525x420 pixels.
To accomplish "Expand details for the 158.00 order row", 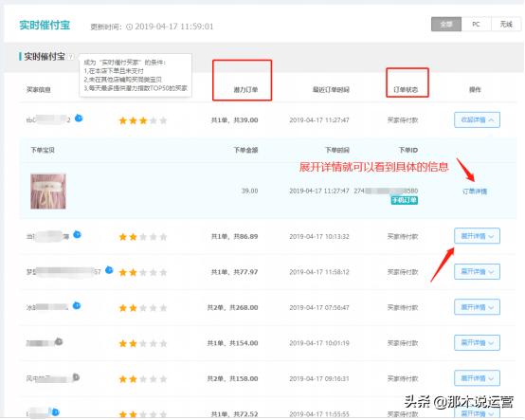I will click(x=477, y=378).
